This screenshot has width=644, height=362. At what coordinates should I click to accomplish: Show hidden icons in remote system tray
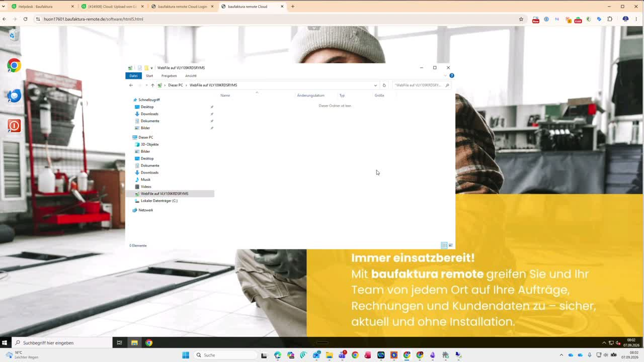tap(604, 343)
